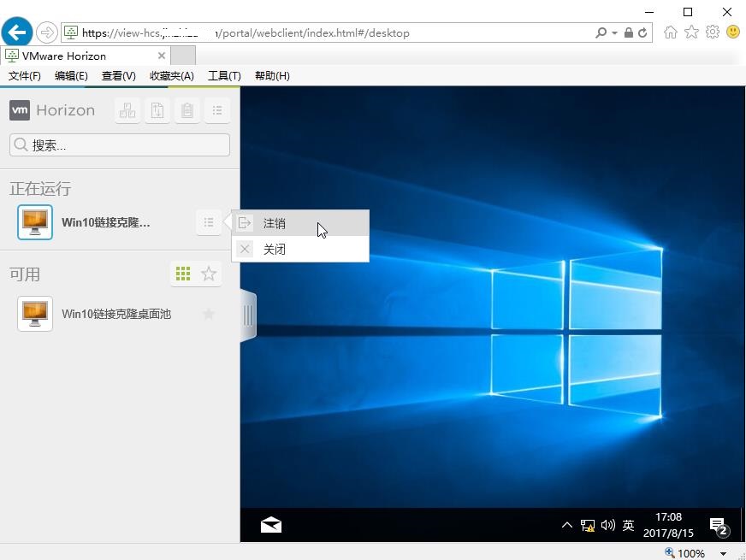The height and width of the screenshot is (560, 746).
Task: Enable grid view for available desktops
Action: (182, 274)
